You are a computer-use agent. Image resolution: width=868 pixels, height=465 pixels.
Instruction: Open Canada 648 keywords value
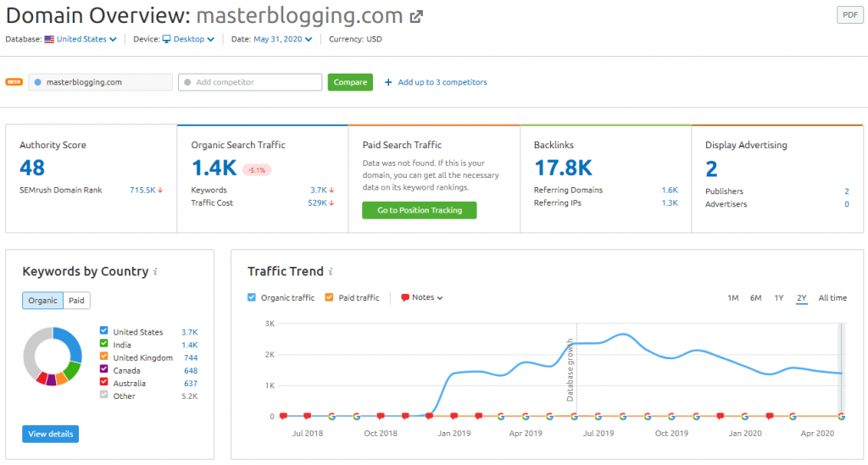[x=191, y=370]
